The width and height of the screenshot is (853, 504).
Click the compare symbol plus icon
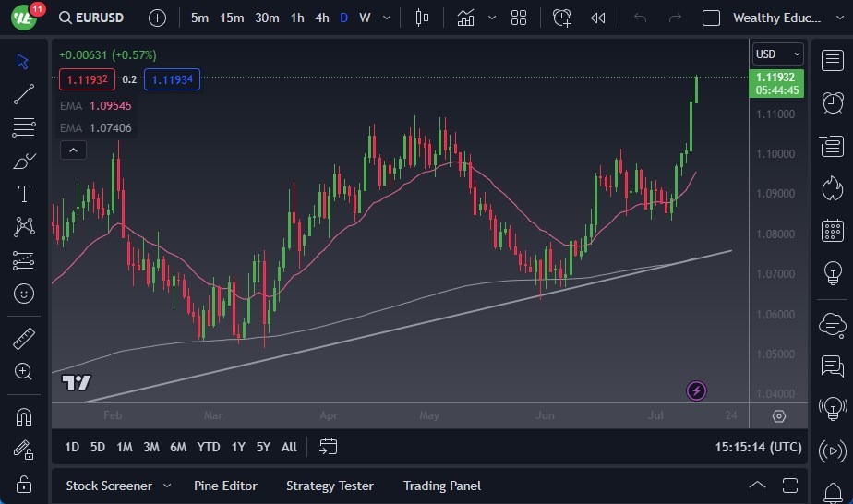[158, 18]
